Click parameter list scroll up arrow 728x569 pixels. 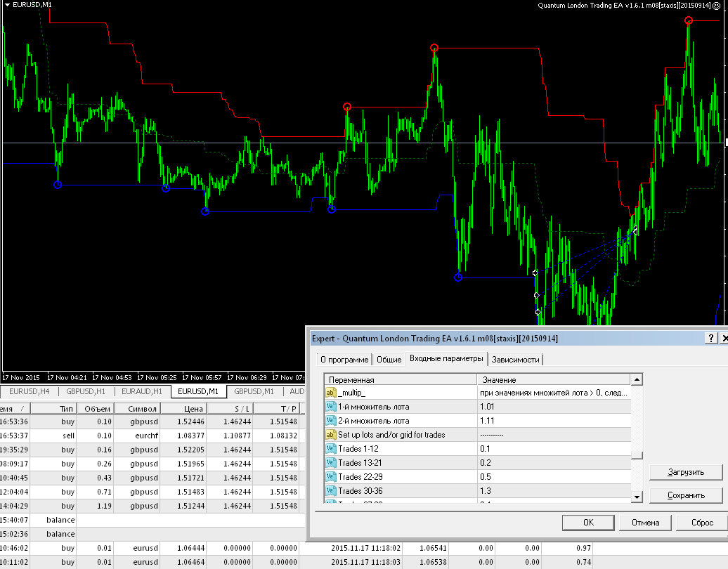tap(637, 379)
